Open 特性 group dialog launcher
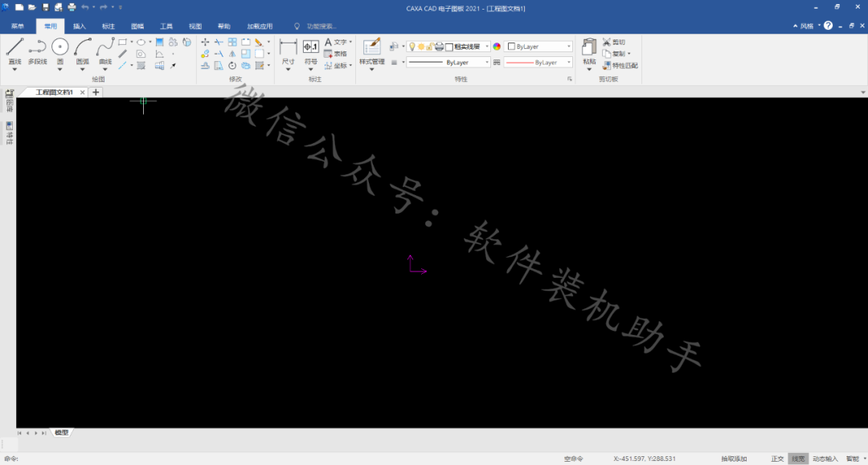868x465 pixels. (x=569, y=79)
